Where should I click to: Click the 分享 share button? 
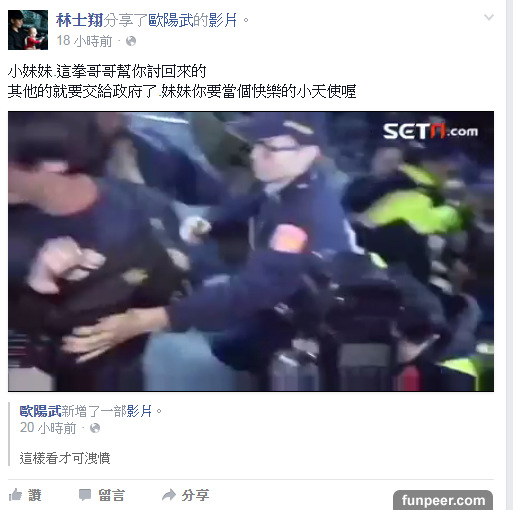(196, 495)
